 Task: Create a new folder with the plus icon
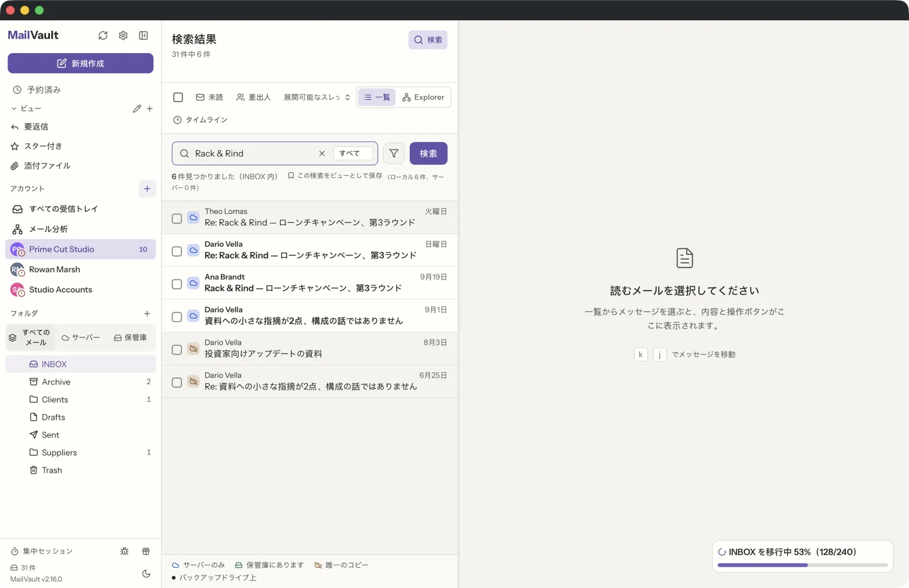coord(147,314)
